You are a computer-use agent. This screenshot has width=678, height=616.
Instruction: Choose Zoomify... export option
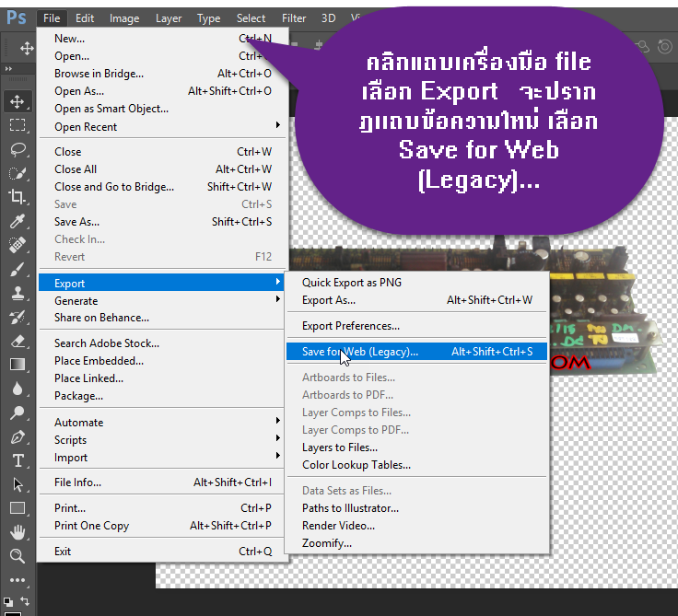[416, 543]
